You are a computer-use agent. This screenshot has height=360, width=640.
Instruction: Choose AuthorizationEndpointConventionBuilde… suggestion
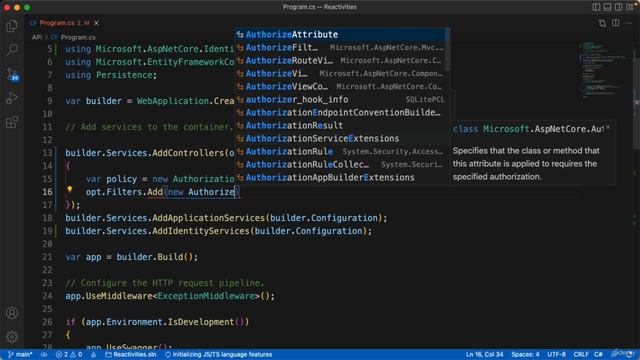point(342,113)
